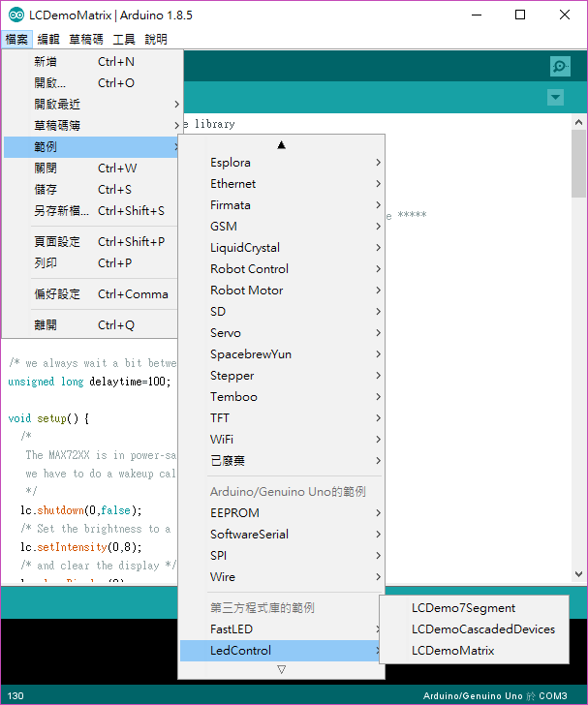Viewport: 588px width, 705px height.
Task: Select the highlighted LedControl entry
Action: click(280, 650)
